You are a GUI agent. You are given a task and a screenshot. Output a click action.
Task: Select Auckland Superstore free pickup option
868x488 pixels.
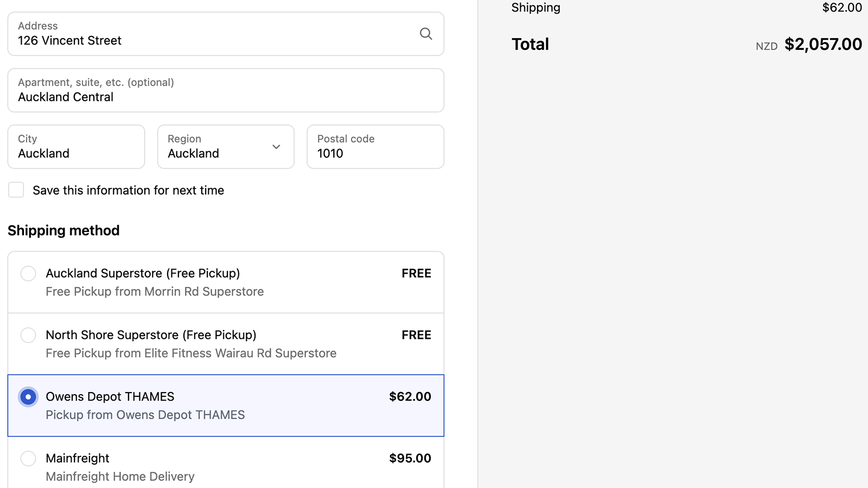tap(28, 273)
